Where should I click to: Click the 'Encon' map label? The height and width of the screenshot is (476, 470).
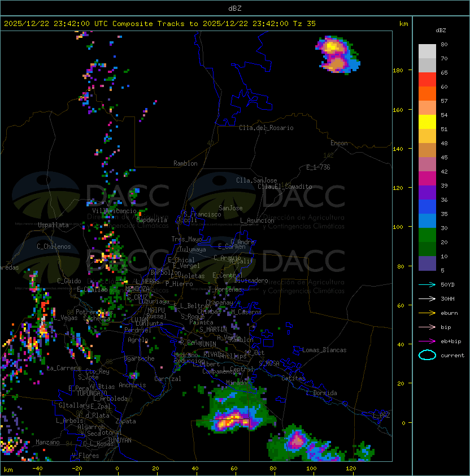[x=339, y=143]
